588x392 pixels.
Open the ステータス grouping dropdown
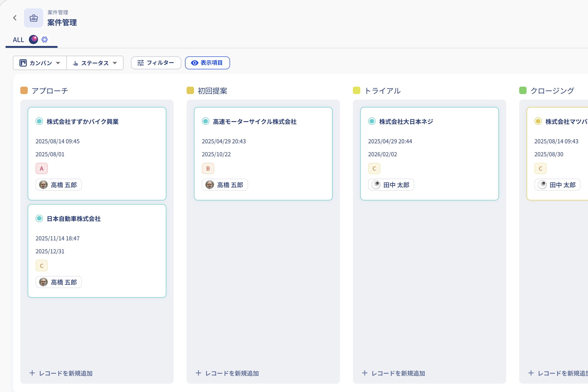(x=95, y=63)
